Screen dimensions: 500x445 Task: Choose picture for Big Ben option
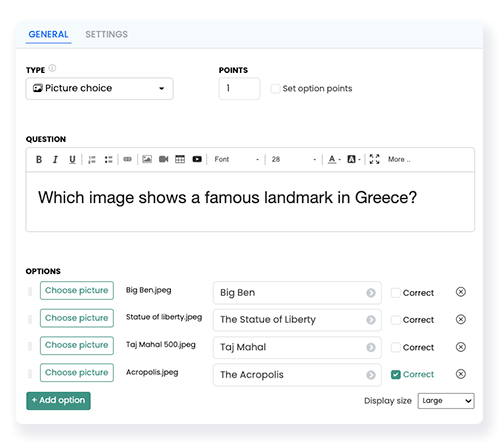[77, 291]
